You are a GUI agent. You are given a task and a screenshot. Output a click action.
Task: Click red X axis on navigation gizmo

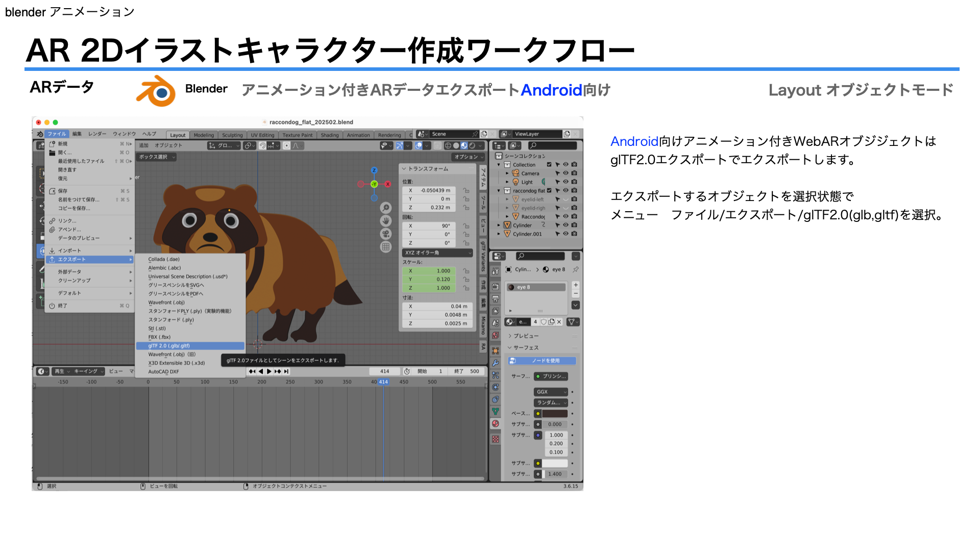(388, 184)
